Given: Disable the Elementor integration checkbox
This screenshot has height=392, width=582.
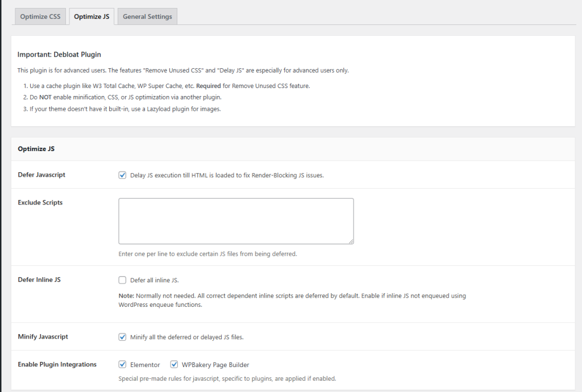Looking at the screenshot, I should [122, 365].
